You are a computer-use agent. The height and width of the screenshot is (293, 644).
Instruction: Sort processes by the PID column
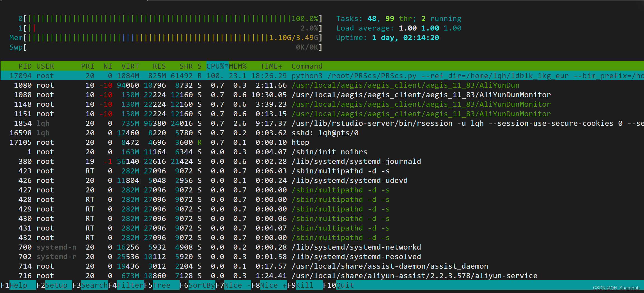tap(25, 66)
